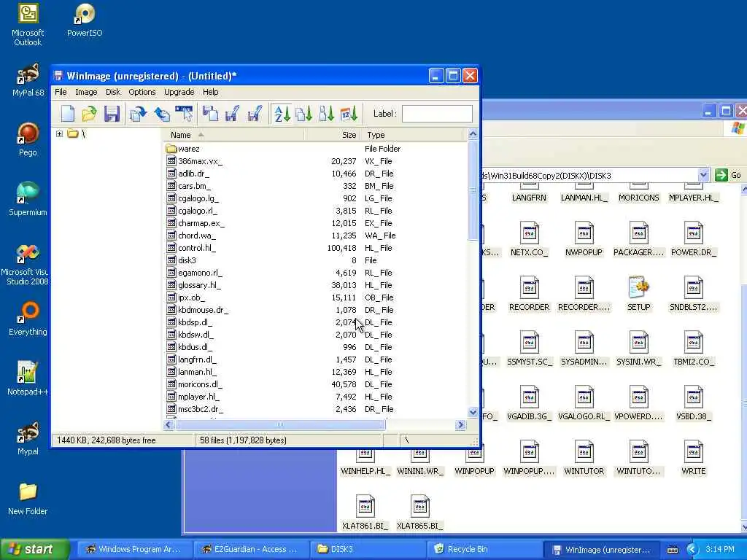747x560 pixels.
Task: Open Notepad++ desktop shortcut
Action: pos(28,378)
